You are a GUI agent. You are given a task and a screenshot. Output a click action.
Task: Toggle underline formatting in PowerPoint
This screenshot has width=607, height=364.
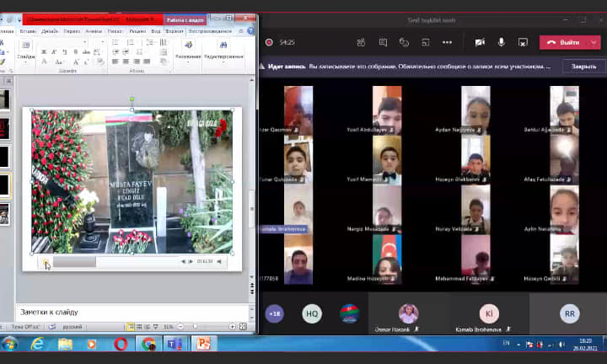65,52
